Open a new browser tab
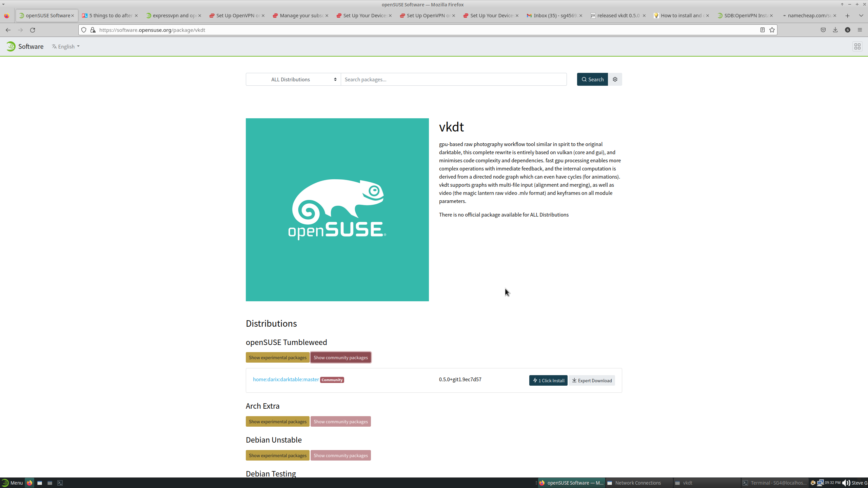 point(848,16)
